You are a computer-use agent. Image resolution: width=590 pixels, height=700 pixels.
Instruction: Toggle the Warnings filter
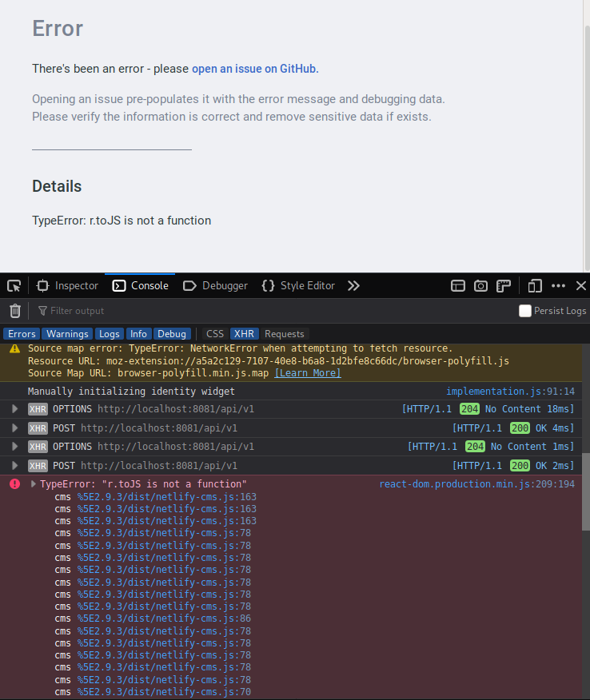(67, 334)
